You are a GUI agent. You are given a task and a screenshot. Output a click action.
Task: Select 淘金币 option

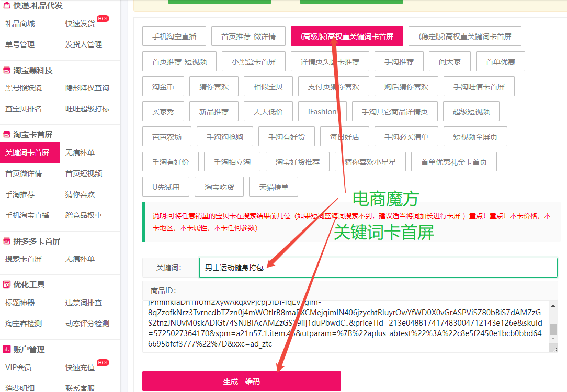click(163, 86)
